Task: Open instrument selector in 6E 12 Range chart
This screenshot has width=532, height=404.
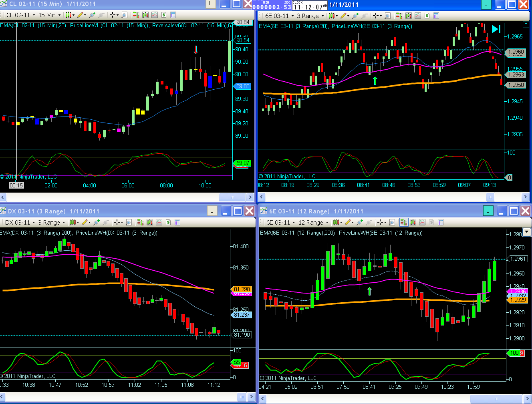Action: pos(280,223)
